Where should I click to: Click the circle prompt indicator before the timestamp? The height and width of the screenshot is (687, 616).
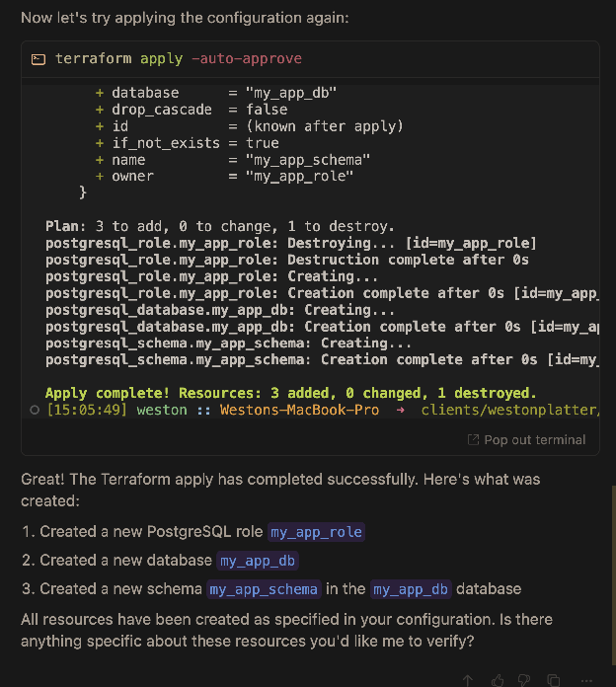click(x=35, y=409)
